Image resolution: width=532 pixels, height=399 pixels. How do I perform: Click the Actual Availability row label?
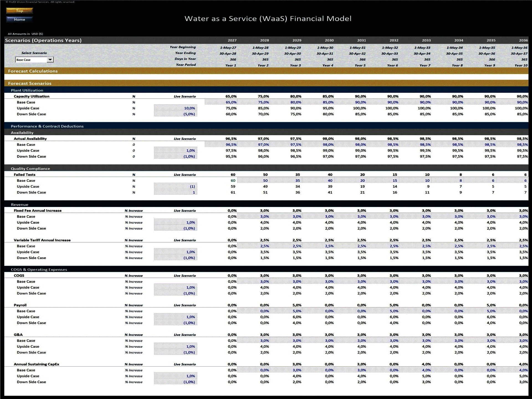(x=30, y=139)
